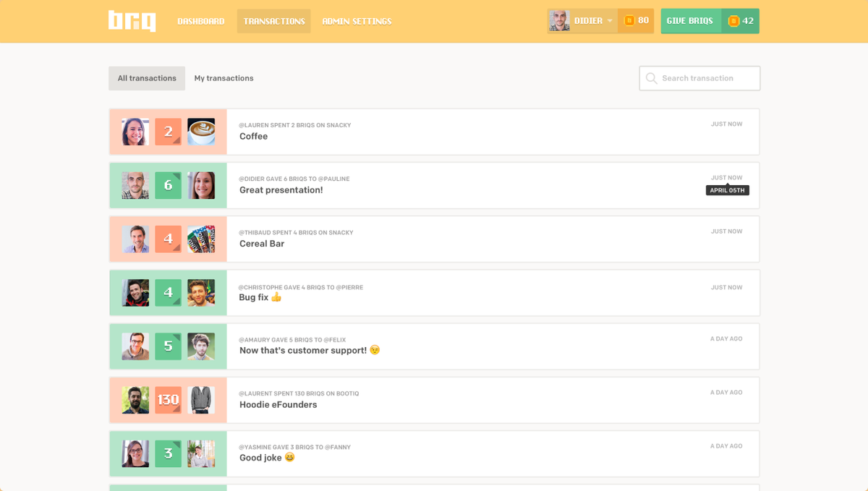The height and width of the screenshot is (491, 868).
Task: Click '@CHRISTOPHE GAVE 4 BRIQS TO @PIERRE' text
Action: [301, 287]
